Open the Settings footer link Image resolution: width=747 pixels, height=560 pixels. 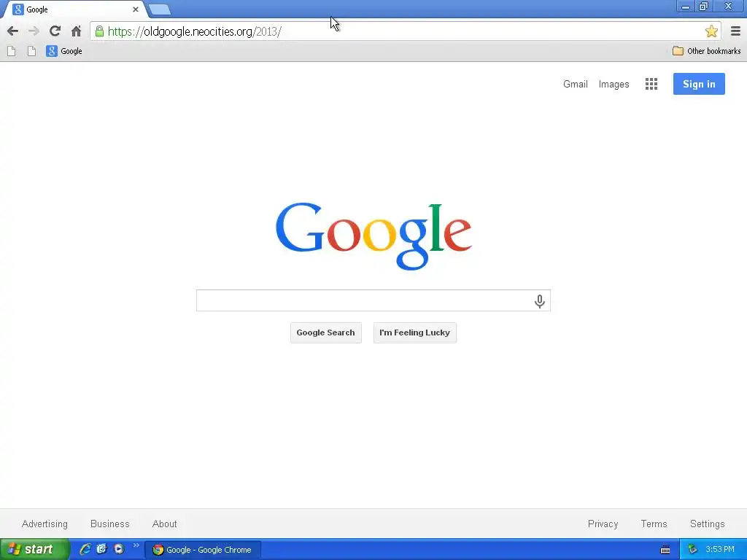click(707, 524)
